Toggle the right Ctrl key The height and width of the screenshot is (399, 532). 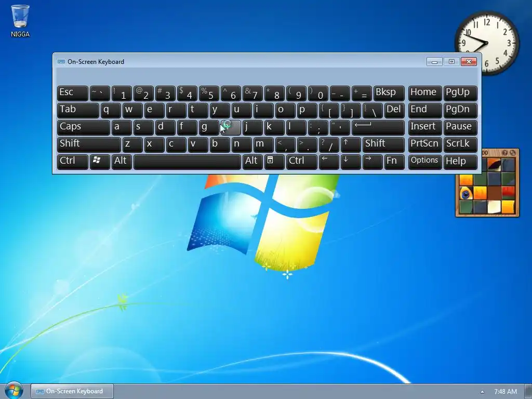click(x=302, y=162)
